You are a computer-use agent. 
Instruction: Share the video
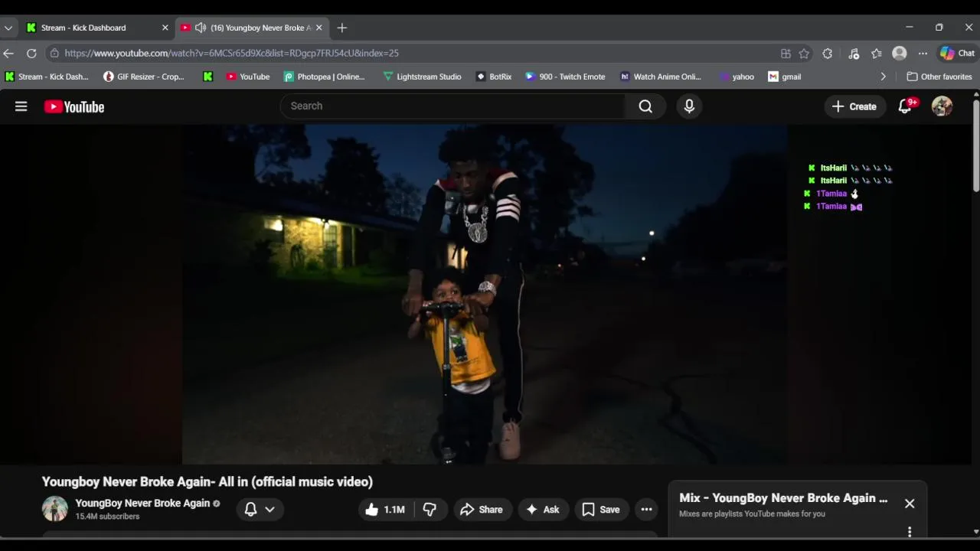pos(482,510)
